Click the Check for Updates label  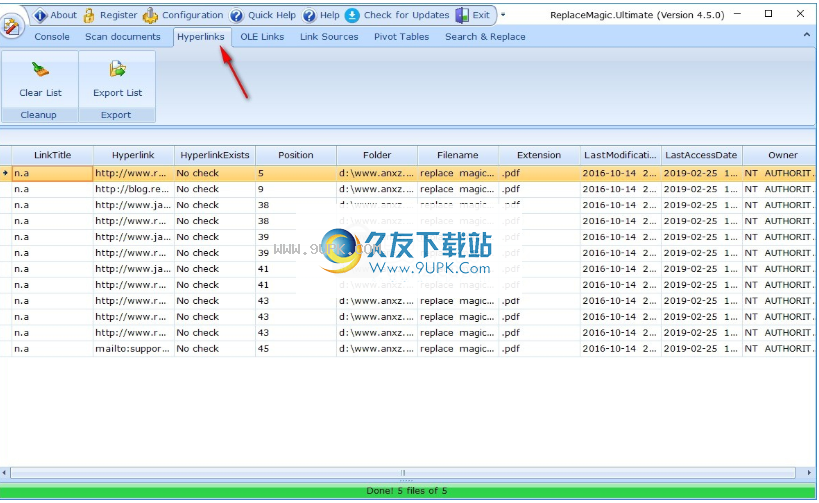click(x=406, y=15)
